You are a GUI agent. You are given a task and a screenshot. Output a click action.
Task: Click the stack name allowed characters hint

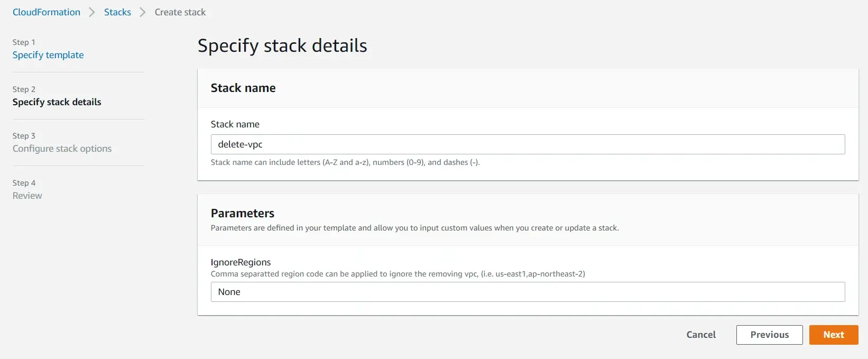pyautogui.click(x=345, y=162)
